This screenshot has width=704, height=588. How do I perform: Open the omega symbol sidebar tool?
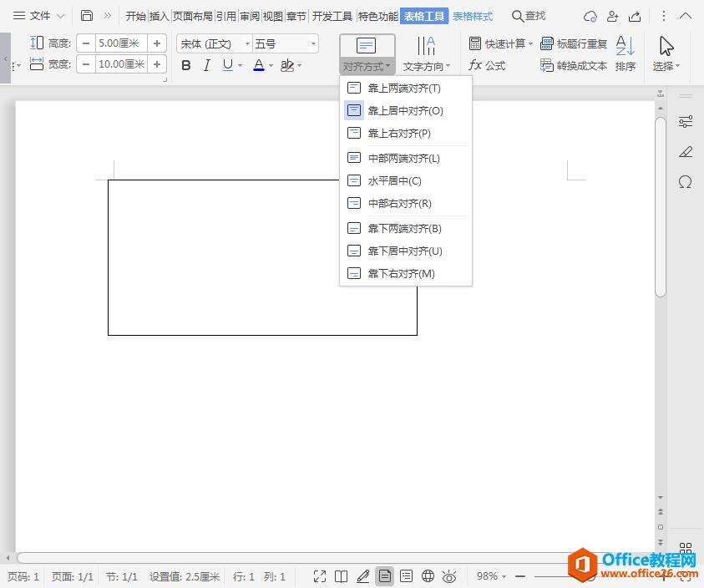(x=686, y=182)
